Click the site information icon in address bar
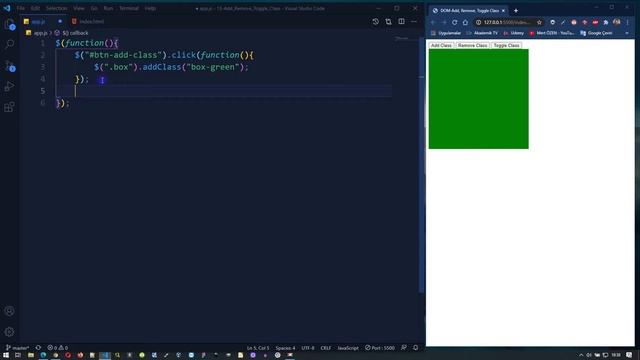Viewport: 640px width, 360px height. point(478,22)
